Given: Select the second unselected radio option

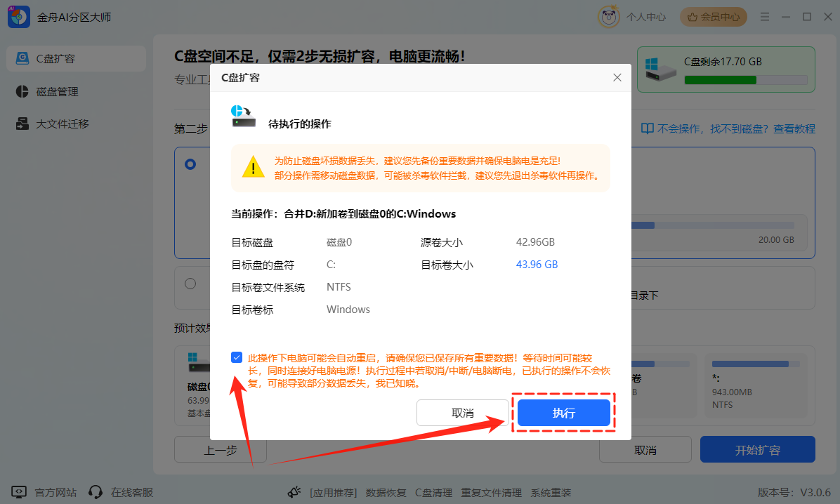Looking at the screenshot, I should click(x=190, y=284).
